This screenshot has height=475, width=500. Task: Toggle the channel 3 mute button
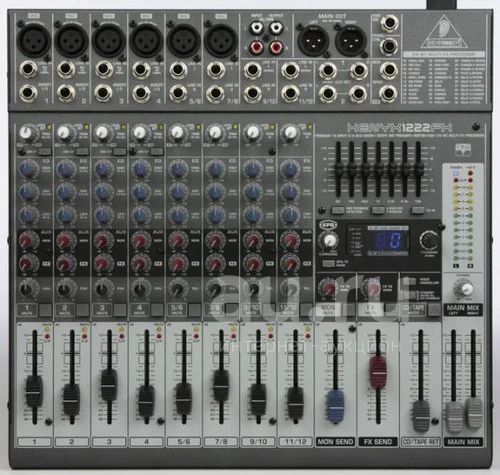[120, 310]
